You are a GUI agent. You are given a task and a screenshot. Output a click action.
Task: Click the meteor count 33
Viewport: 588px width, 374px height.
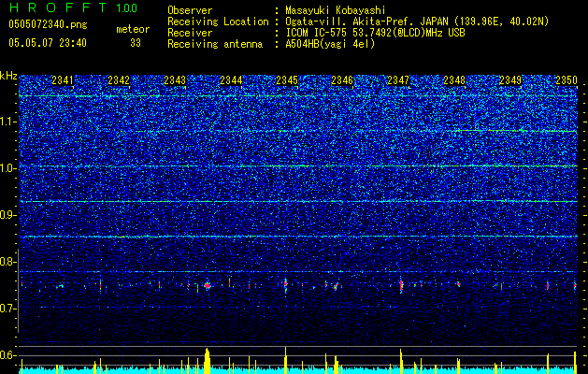136,43
